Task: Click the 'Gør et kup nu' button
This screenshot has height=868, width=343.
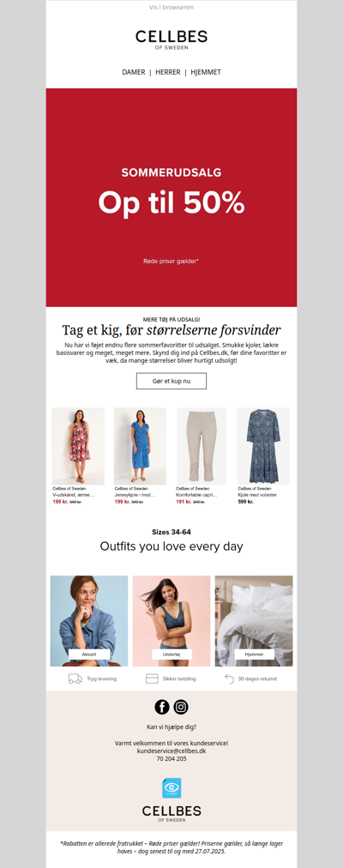Action: pos(171,381)
